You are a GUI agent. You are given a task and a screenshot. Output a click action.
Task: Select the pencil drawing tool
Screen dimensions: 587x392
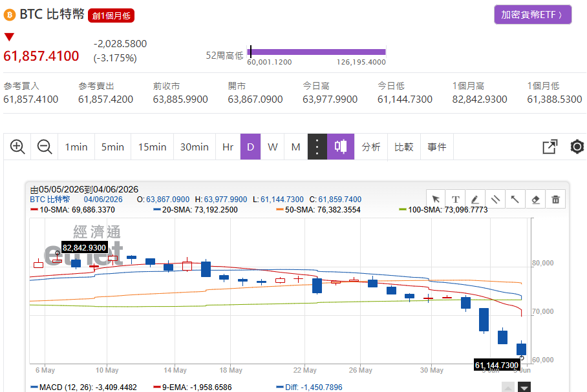pyautogui.click(x=475, y=200)
